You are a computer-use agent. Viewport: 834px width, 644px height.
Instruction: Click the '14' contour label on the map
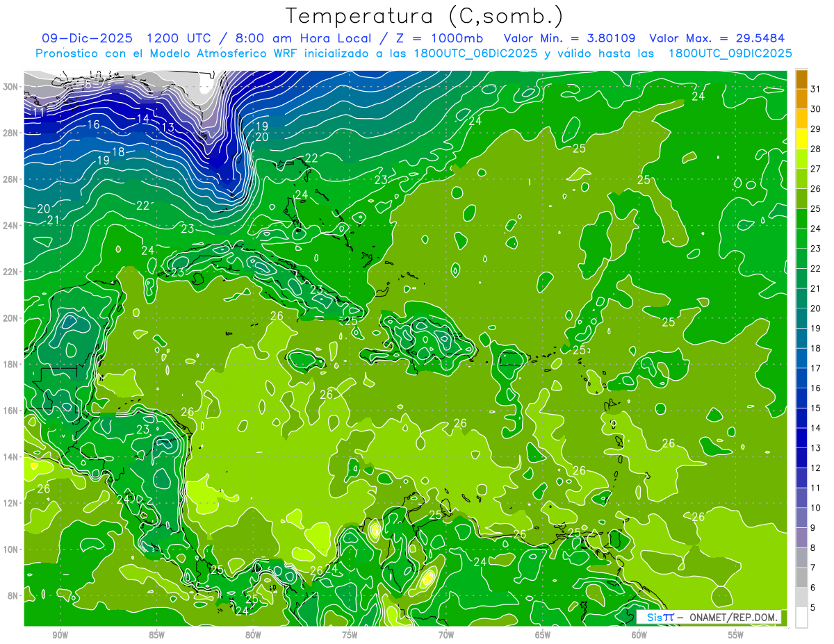[142, 119]
